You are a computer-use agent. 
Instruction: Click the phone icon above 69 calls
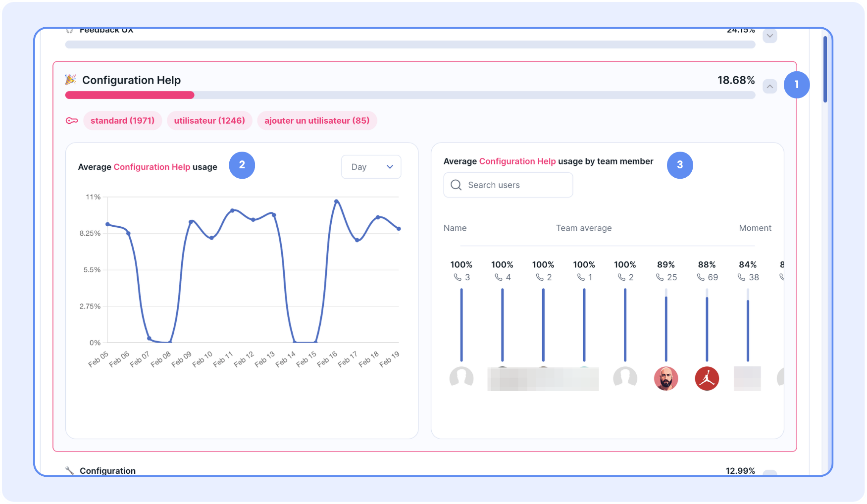coord(701,277)
